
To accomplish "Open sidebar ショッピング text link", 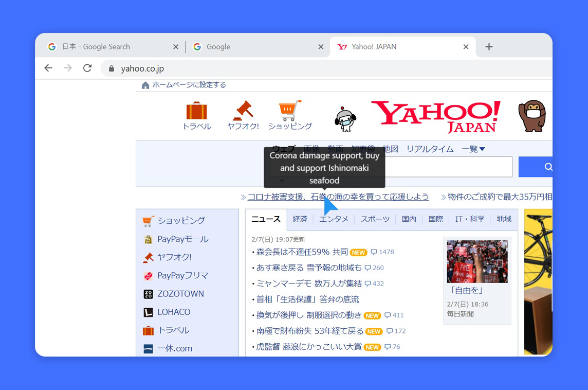I will coord(181,221).
